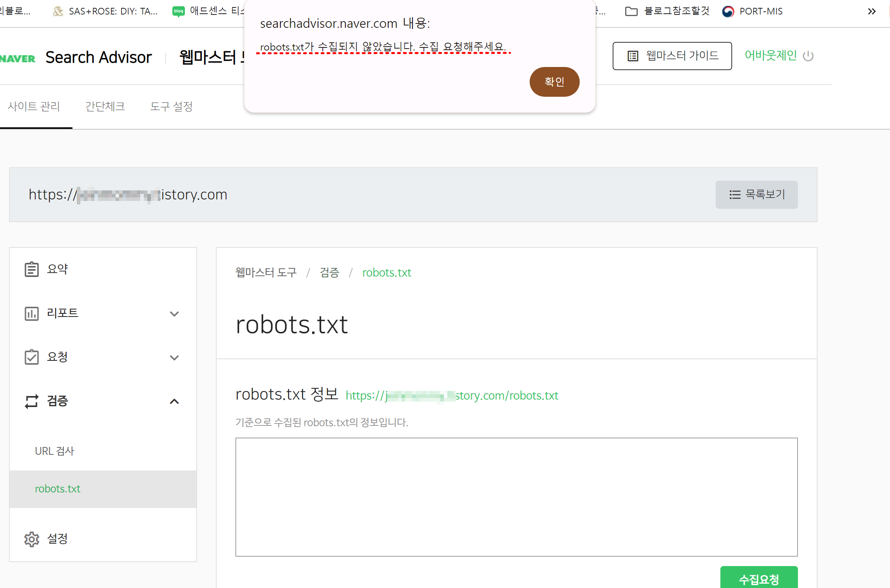Switch to the 간단체크 tab

[x=105, y=107]
